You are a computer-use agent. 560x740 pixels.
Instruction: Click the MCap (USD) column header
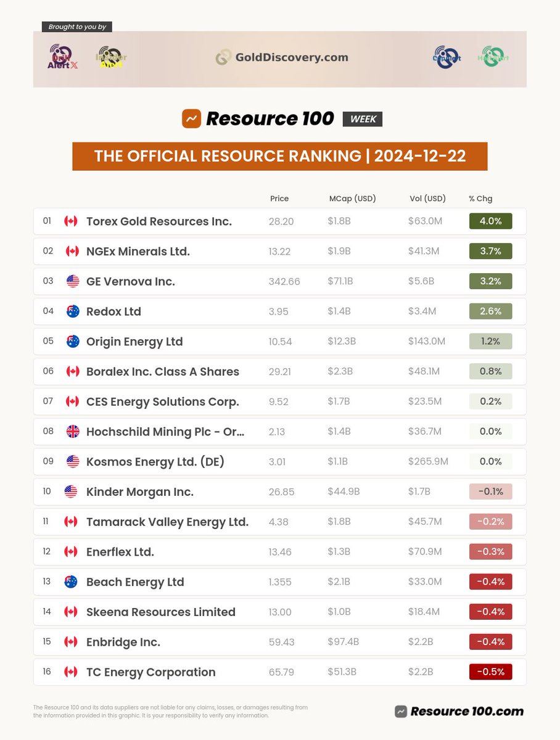(x=353, y=199)
